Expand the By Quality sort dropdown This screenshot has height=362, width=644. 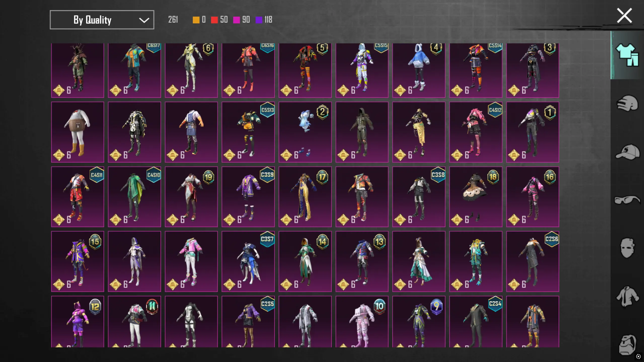pos(102,20)
